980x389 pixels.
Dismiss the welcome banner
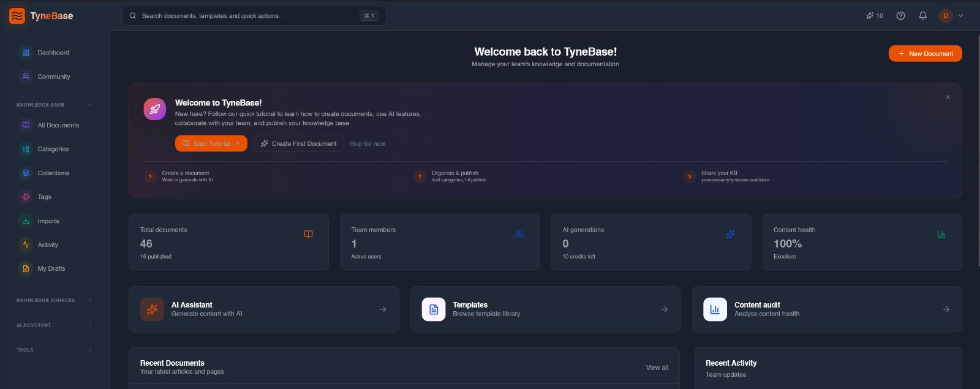[948, 97]
